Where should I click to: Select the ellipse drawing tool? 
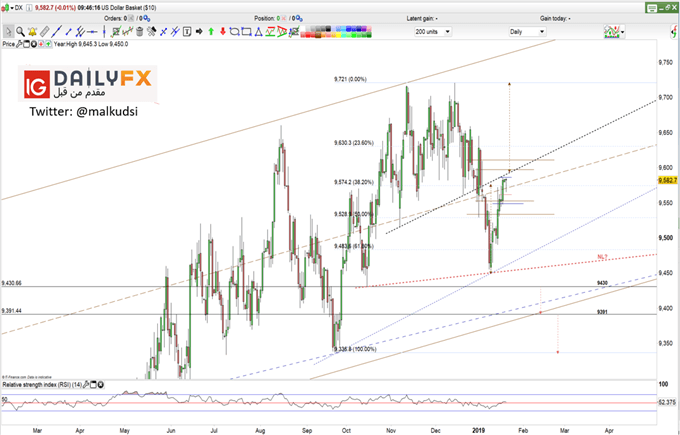(234, 32)
